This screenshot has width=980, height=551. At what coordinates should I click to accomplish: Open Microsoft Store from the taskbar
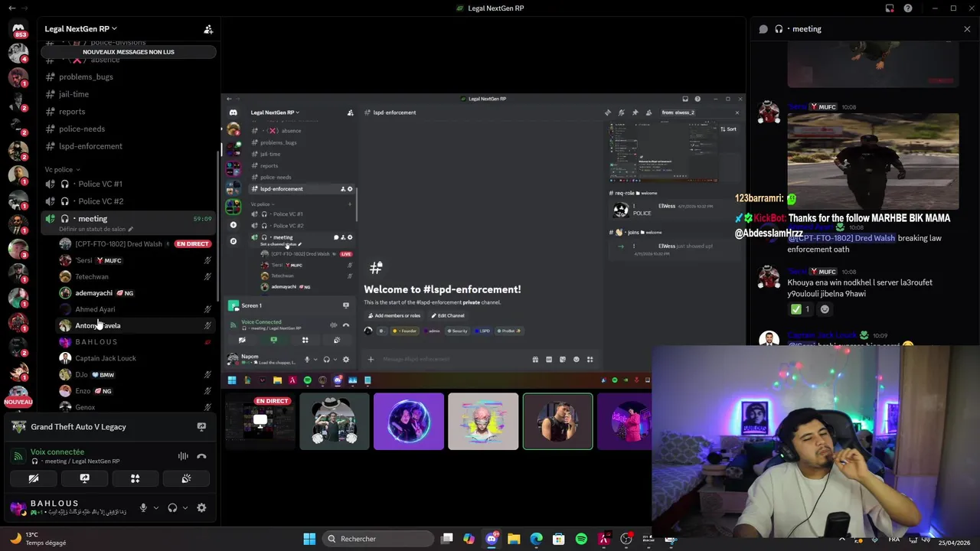(559, 539)
